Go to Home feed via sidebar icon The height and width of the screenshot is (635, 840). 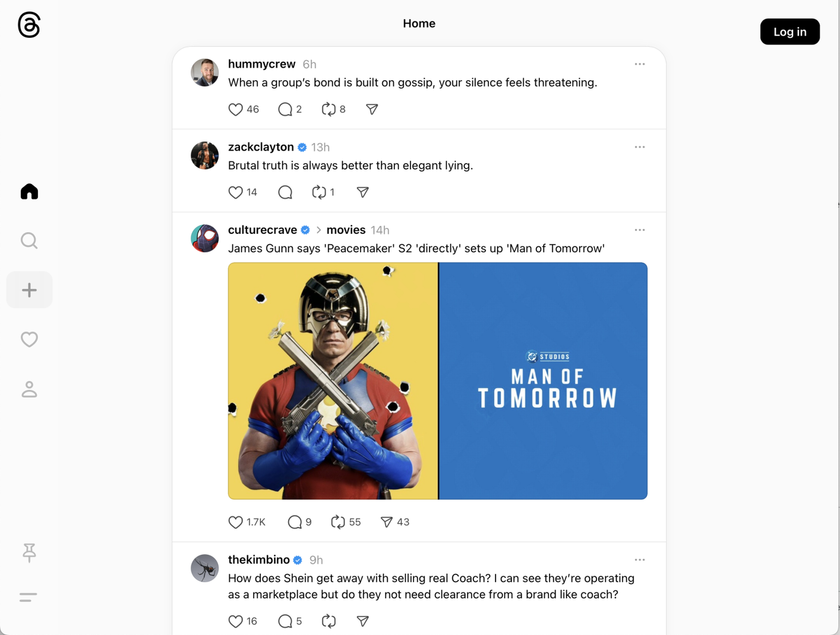29,192
